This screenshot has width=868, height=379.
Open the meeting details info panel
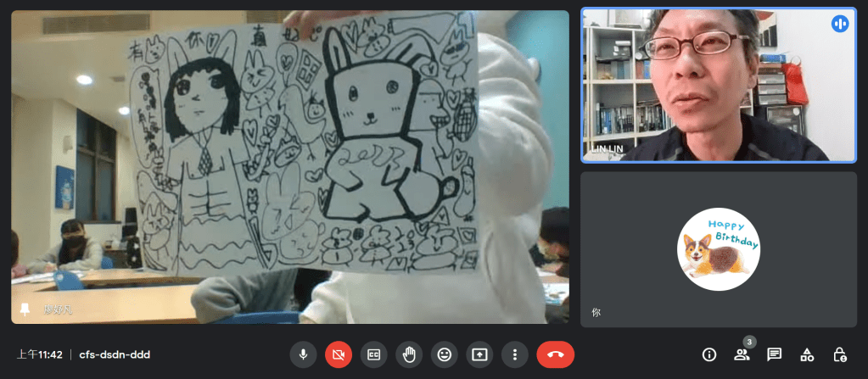coord(709,354)
